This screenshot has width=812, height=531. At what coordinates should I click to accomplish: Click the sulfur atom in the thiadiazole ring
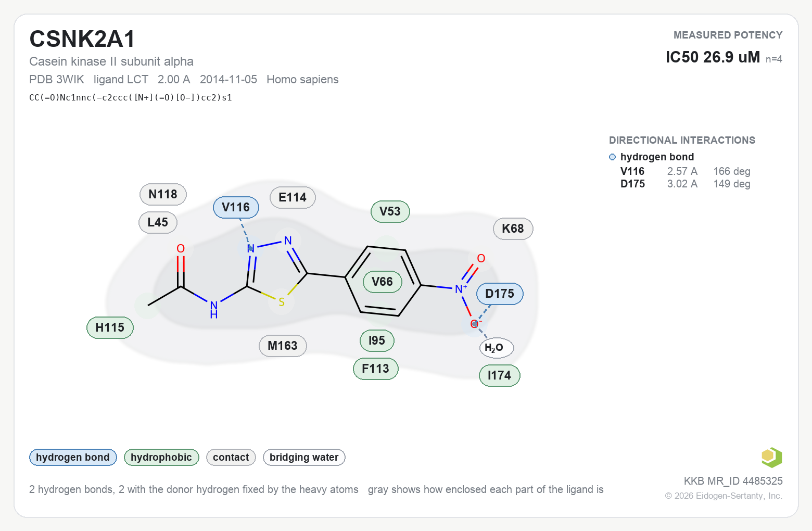click(282, 302)
